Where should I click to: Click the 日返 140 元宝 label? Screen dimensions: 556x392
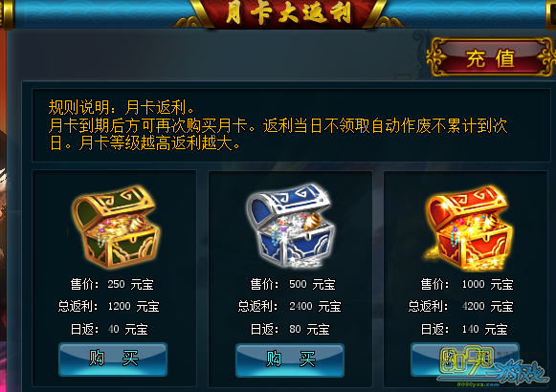click(464, 330)
